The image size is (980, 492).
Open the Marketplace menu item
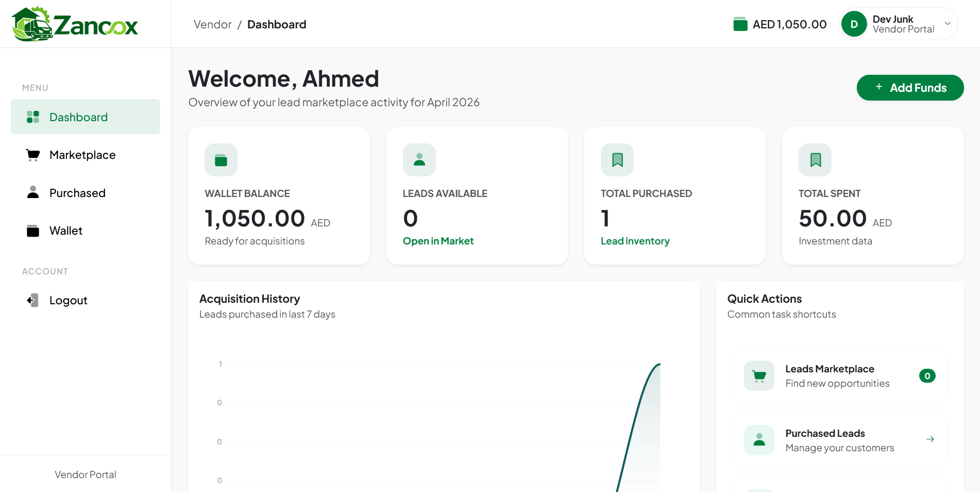pyautogui.click(x=86, y=155)
